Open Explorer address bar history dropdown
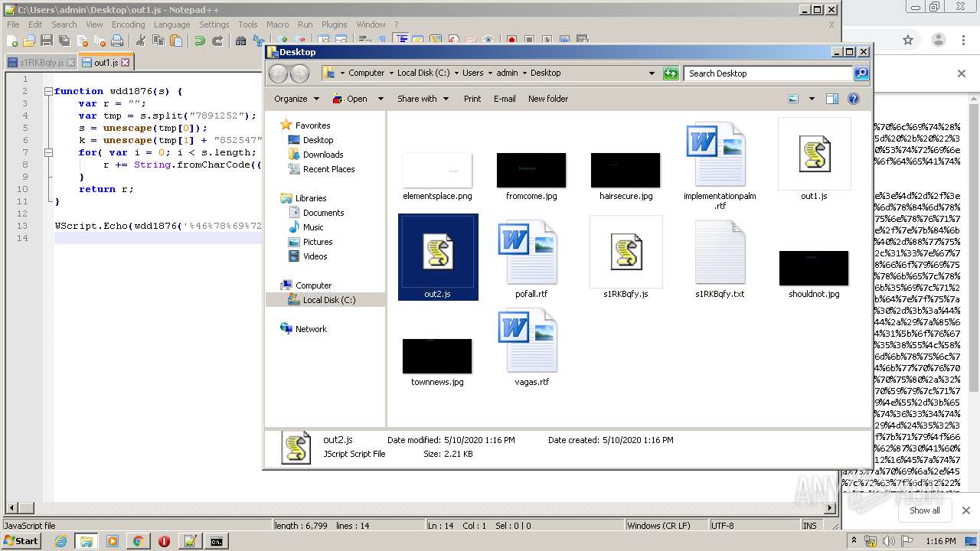Image resolution: width=980 pixels, height=551 pixels. click(x=652, y=73)
